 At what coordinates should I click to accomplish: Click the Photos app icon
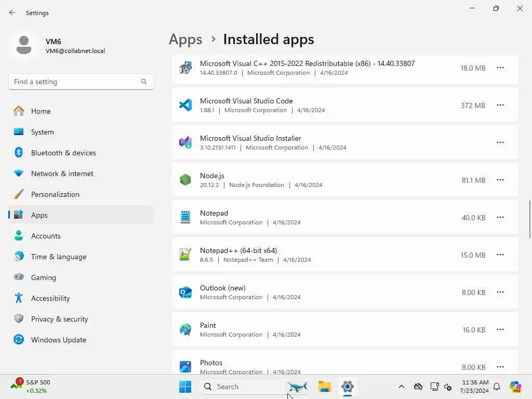pos(185,367)
